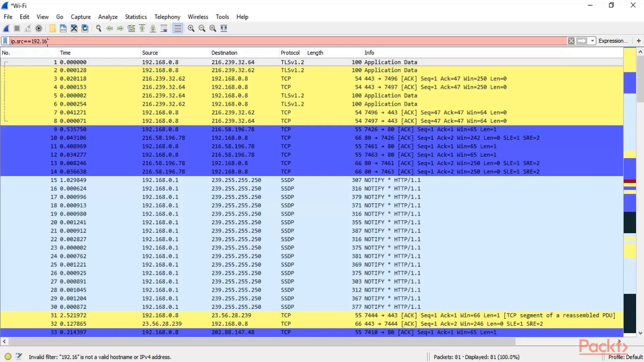Image resolution: width=644 pixels, height=362 pixels.
Task: Select packet 33 to 202.88.147.48
Action: (311, 332)
